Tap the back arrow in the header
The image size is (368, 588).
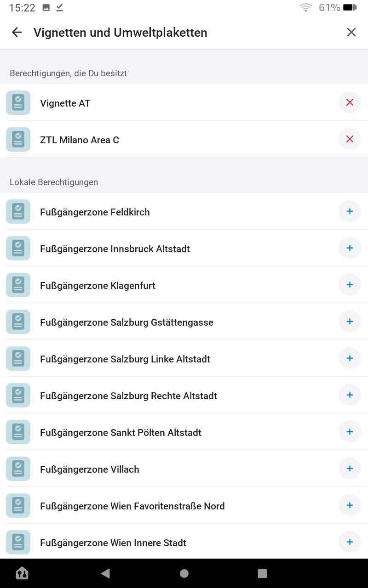17,32
